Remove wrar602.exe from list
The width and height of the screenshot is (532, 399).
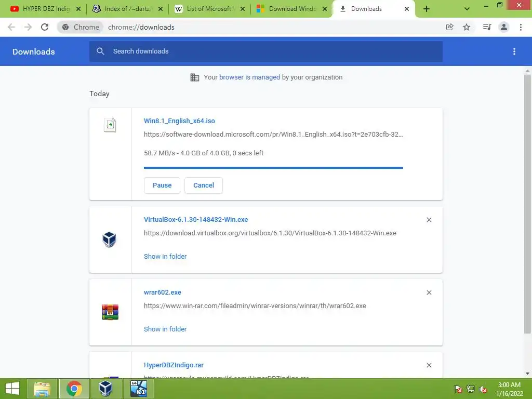tap(429, 292)
